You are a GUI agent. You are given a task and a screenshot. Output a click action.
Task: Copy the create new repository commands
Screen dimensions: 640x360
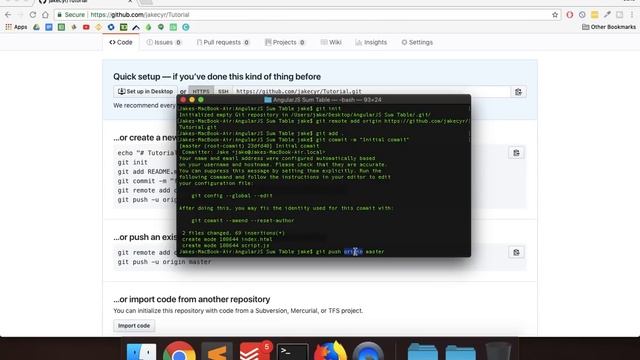[516, 153]
